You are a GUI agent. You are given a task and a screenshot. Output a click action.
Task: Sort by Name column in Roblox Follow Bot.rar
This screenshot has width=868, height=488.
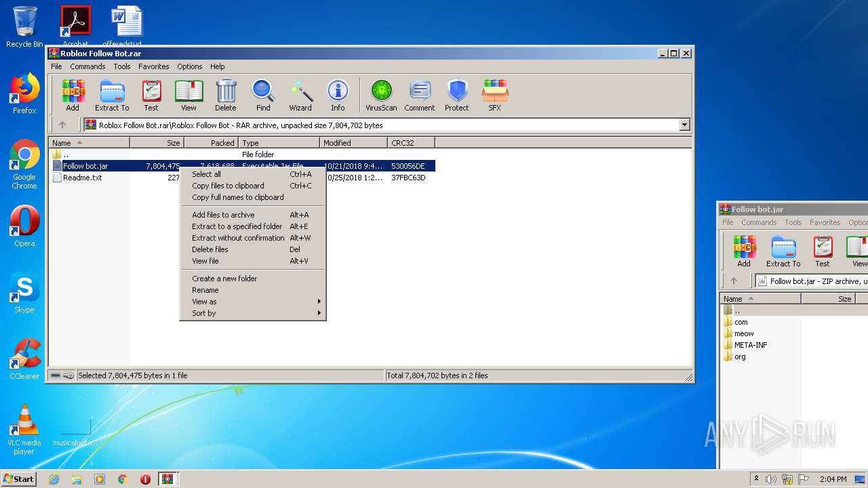pos(89,143)
